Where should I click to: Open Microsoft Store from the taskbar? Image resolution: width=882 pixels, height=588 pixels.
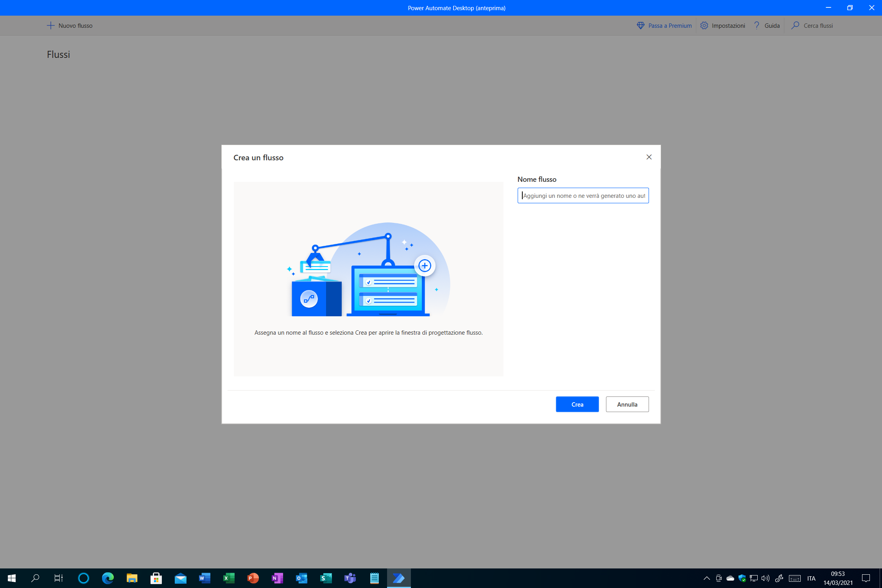(156, 578)
